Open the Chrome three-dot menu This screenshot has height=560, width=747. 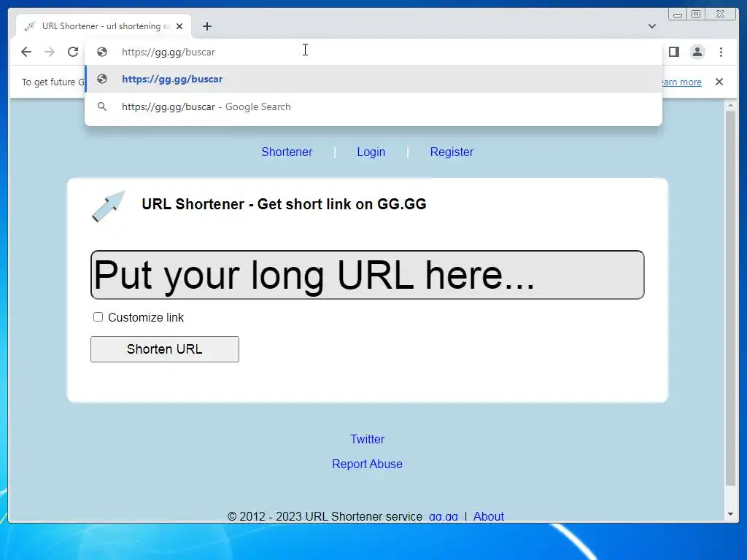[721, 52]
